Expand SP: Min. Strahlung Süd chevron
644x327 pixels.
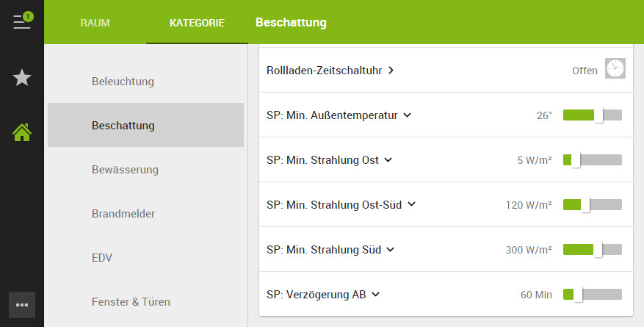tap(391, 250)
